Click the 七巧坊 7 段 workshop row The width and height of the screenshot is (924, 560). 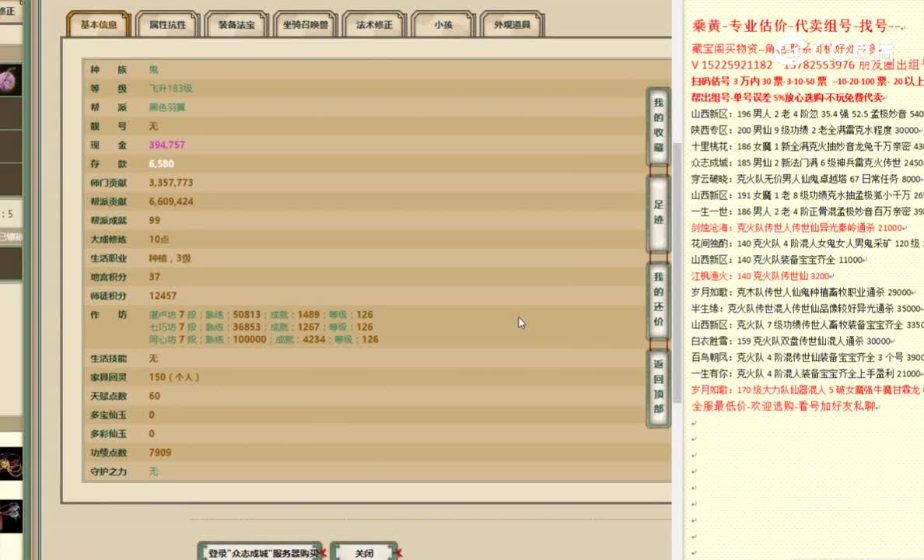point(261,327)
